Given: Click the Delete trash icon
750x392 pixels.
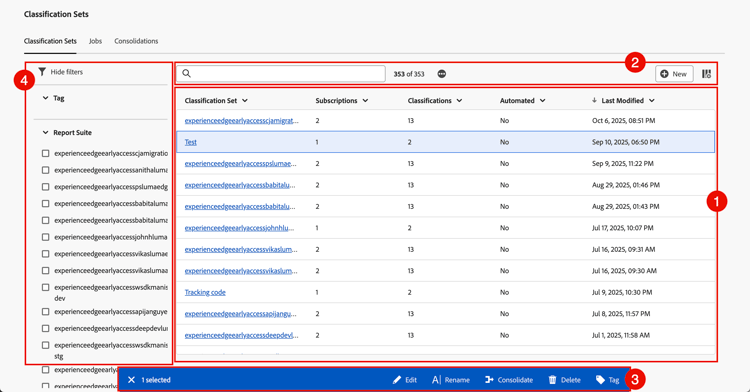Looking at the screenshot, I should pos(552,380).
